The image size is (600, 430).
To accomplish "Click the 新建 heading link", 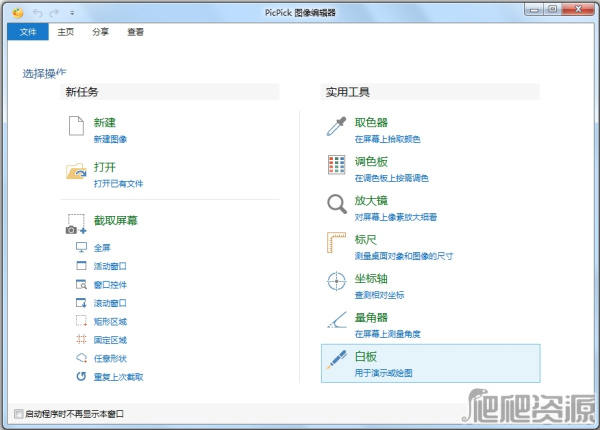I will 104,122.
